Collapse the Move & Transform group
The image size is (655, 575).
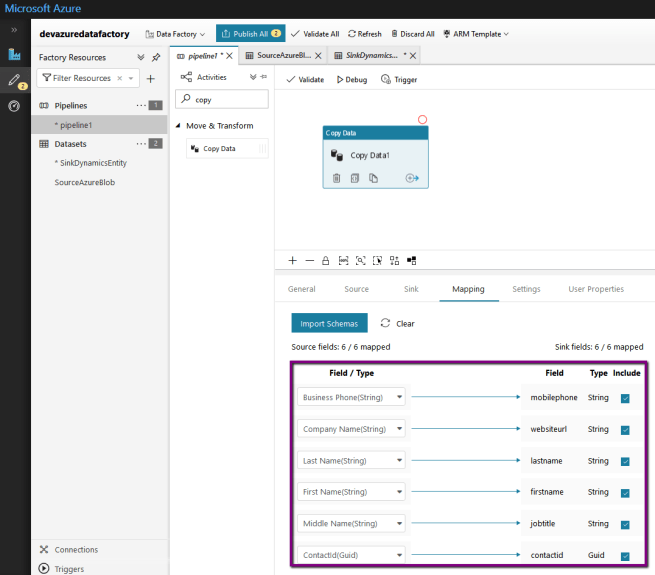pyautogui.click(x=178, y=126)
